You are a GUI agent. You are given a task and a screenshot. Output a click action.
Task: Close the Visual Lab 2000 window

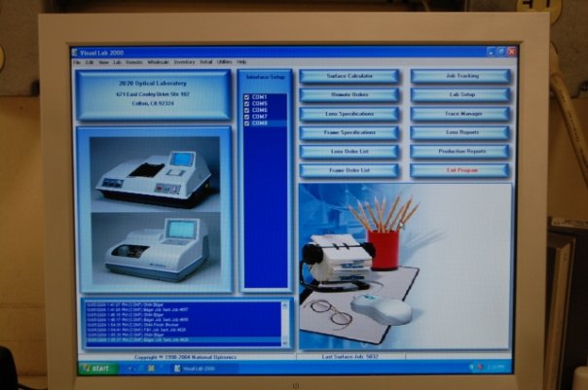512,52
